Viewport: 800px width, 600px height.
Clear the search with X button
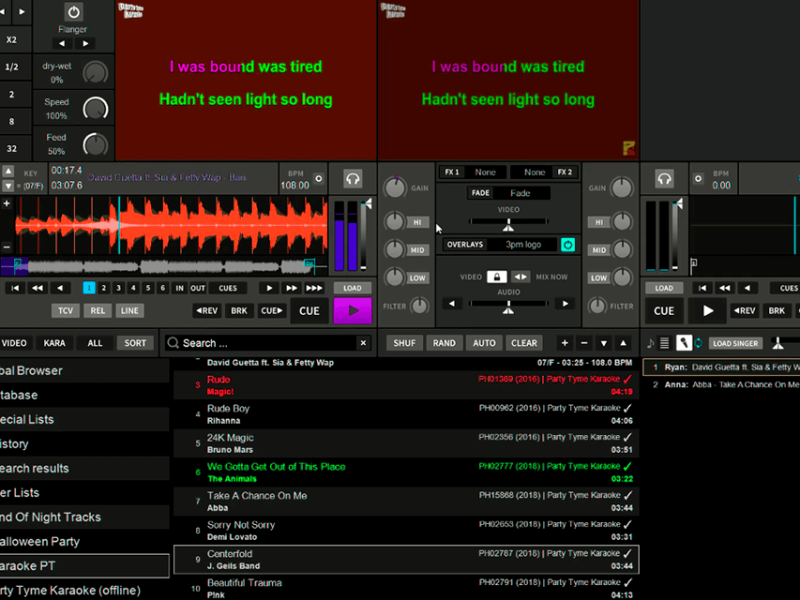pyautogui.click(x=363, y=343)
